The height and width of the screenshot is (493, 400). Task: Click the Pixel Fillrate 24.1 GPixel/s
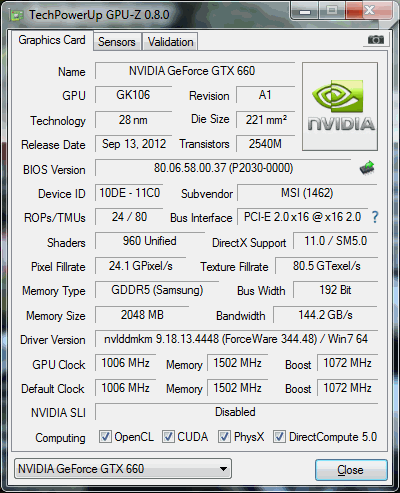pos(140,266)
